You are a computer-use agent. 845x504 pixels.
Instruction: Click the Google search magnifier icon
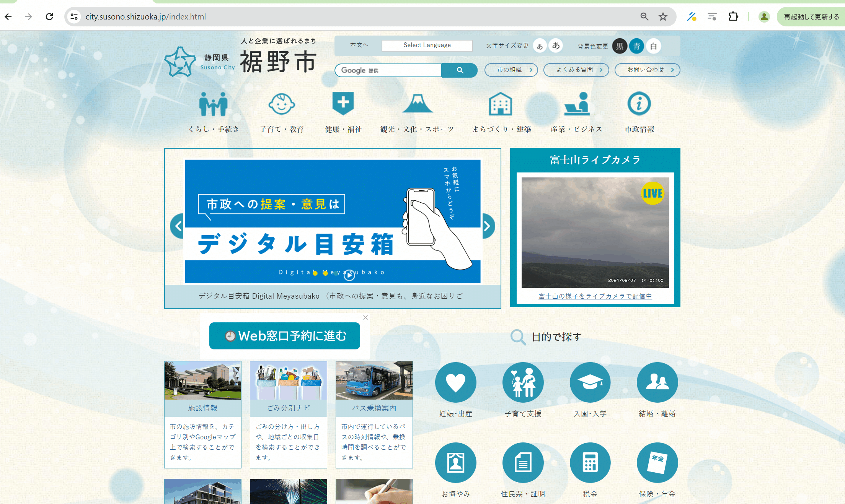click(x=459, y=70)
